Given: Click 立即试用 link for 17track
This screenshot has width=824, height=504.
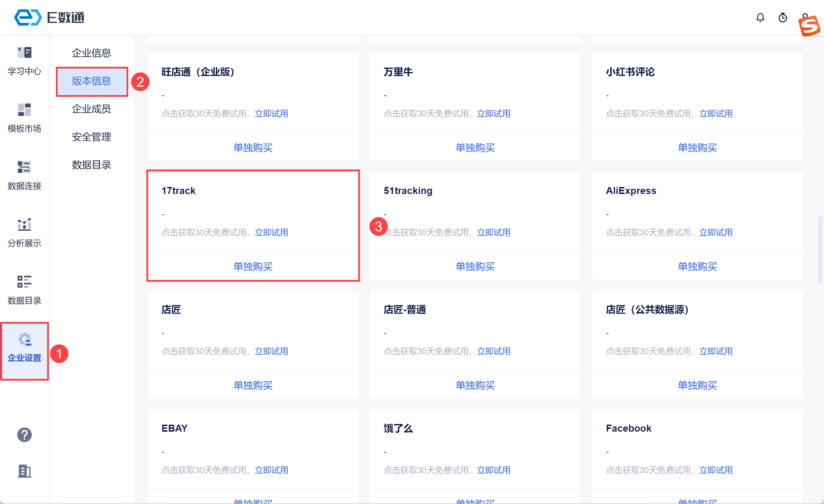Looking at the screenshot, I should click(x=271, y=232).
